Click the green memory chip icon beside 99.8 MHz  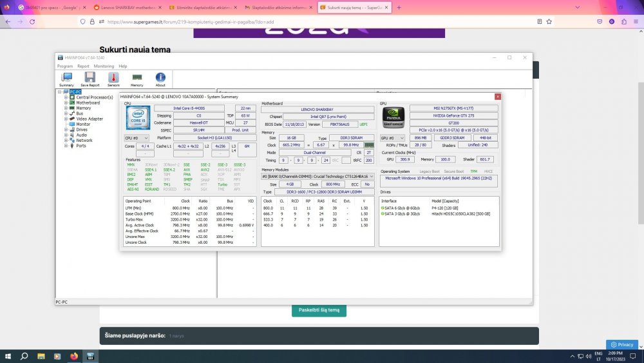click(369, 144)
